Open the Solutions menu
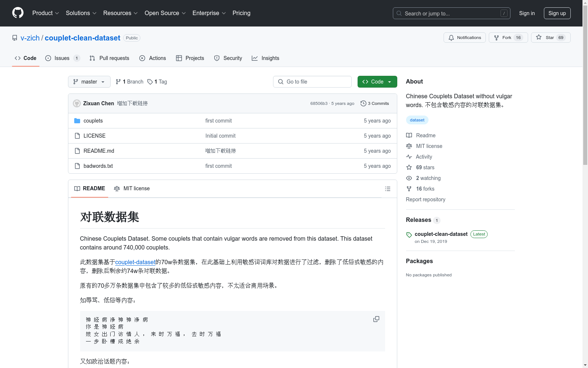The width and height of the screenshot is (588, 368). click(x=81, y=13)
